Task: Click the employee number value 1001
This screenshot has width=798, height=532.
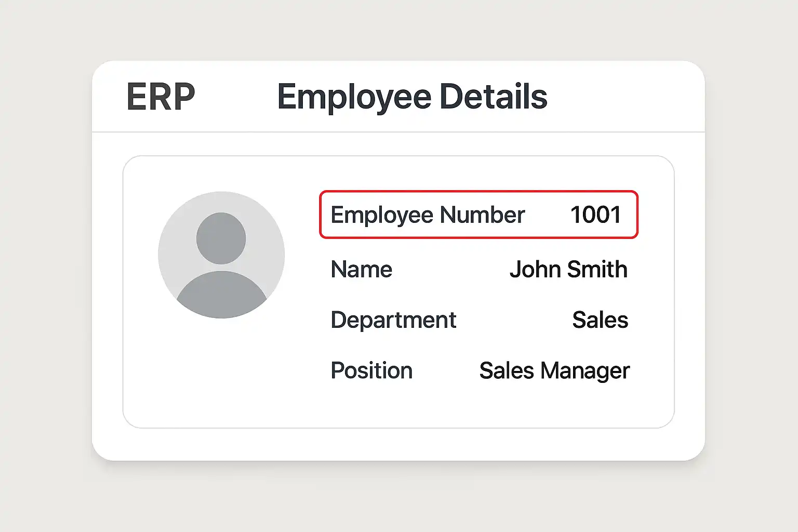Action: click(595, 215)
